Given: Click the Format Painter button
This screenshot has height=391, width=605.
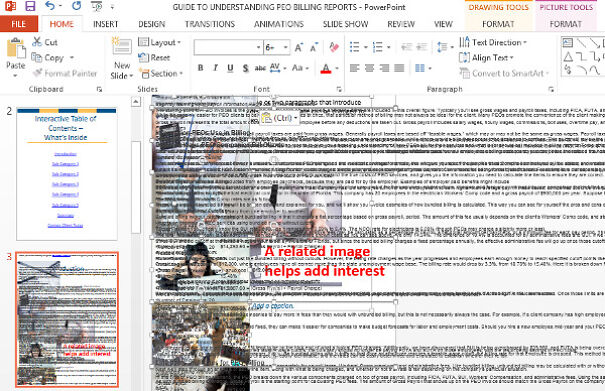Looking at the screenshot, I should click(x=65, y=73).
